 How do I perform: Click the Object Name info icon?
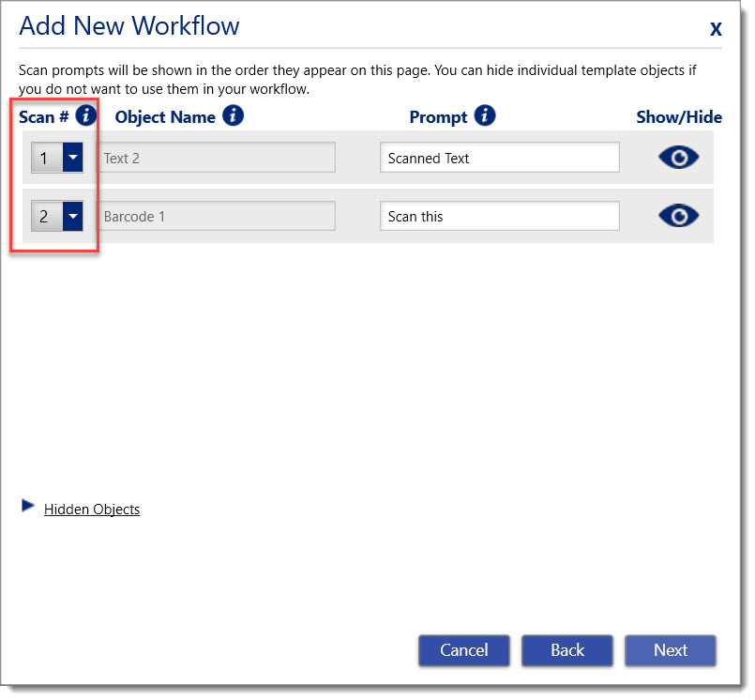click(x=233, y=116)
